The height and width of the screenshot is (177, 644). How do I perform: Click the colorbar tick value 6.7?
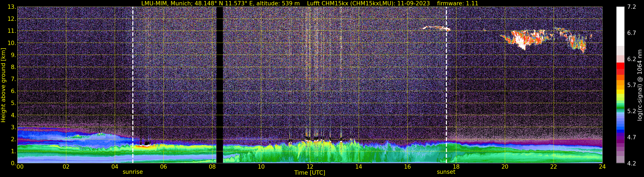click(632, 33)
